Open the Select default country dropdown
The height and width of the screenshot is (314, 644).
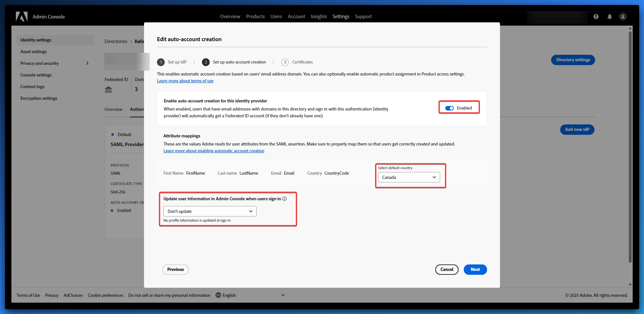(x=409, y=177)
